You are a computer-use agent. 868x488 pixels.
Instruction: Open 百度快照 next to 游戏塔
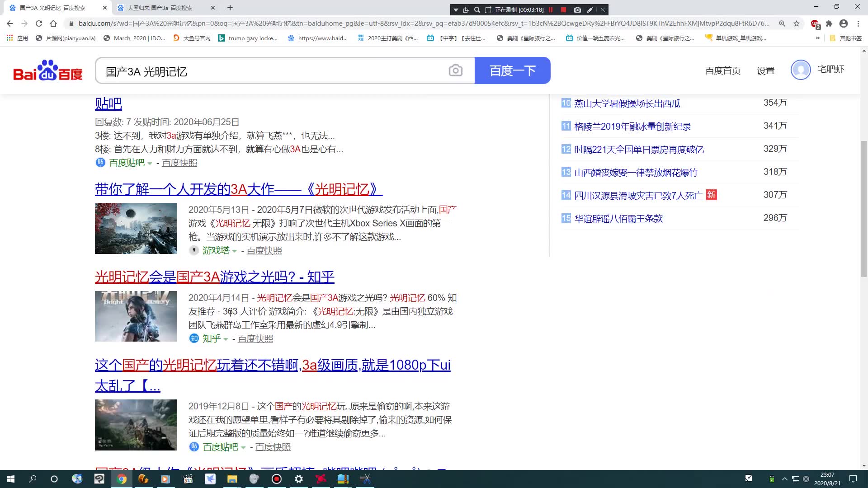pyautogui.click(x=264, y=250)
